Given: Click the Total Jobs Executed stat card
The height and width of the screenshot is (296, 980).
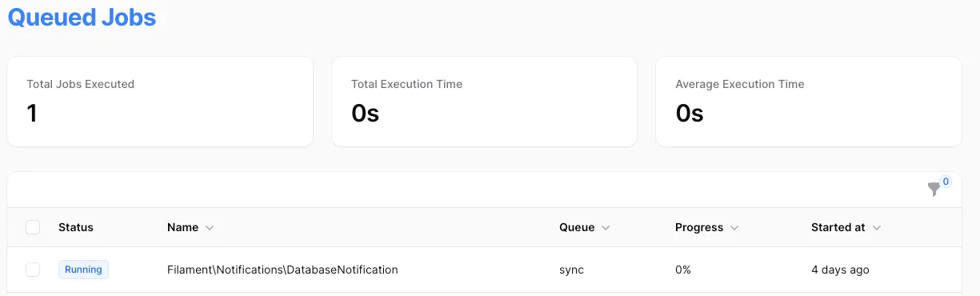Looking at the screenshot, I should pyautogui.click(x=160, y=102).
